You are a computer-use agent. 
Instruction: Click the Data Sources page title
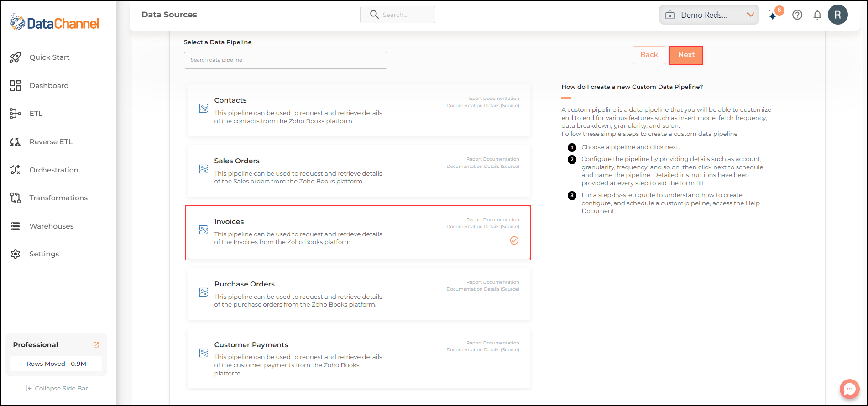click(x=169, y=15)
